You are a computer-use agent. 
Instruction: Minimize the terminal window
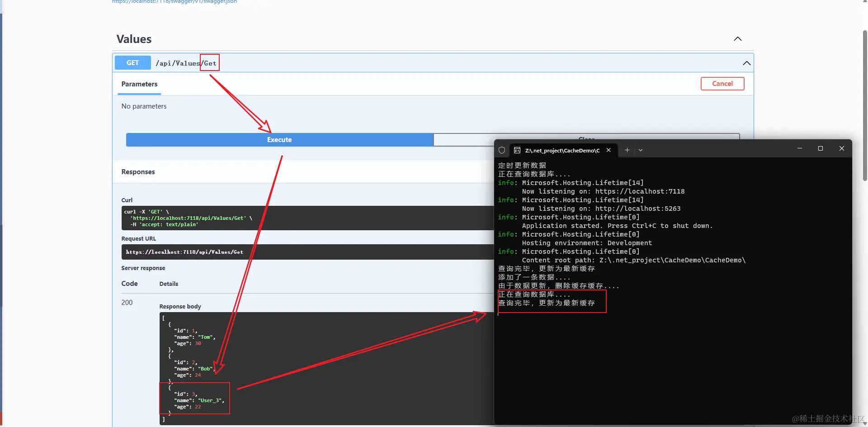click(x=800, y=148)
